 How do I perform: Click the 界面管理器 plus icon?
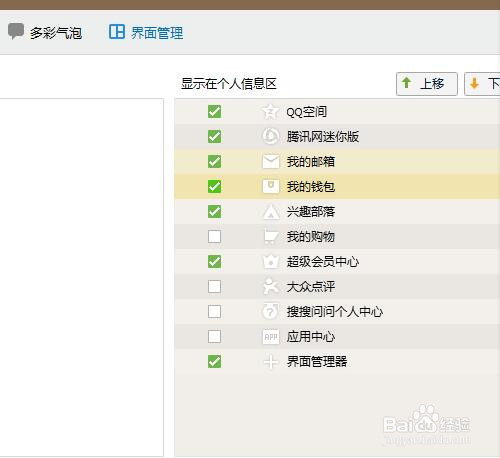point(270,362)
